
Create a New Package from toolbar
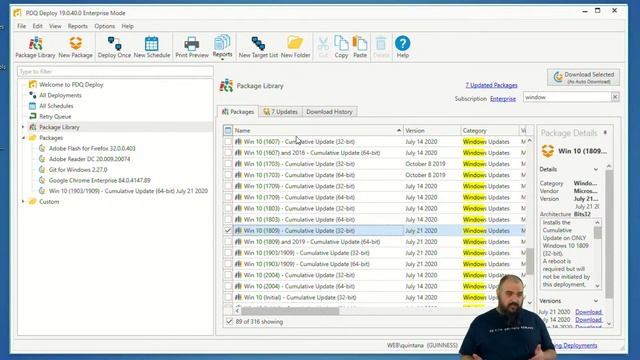coord(76,47)
